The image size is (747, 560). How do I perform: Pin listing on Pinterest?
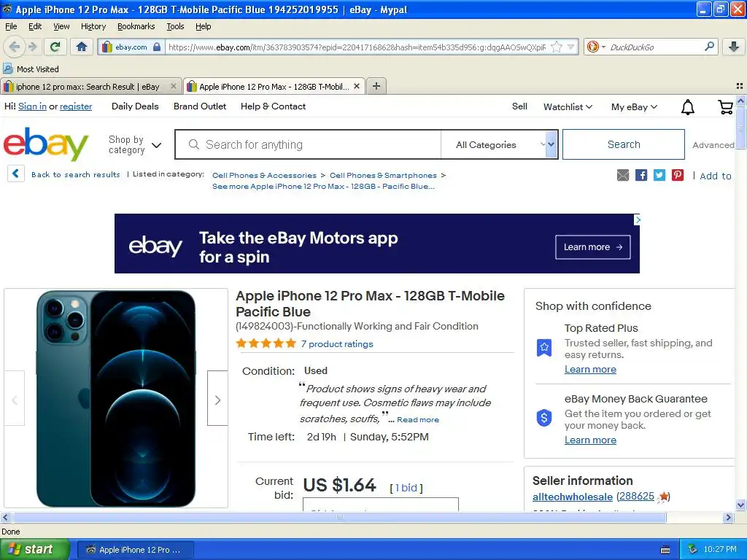(678, 175)
